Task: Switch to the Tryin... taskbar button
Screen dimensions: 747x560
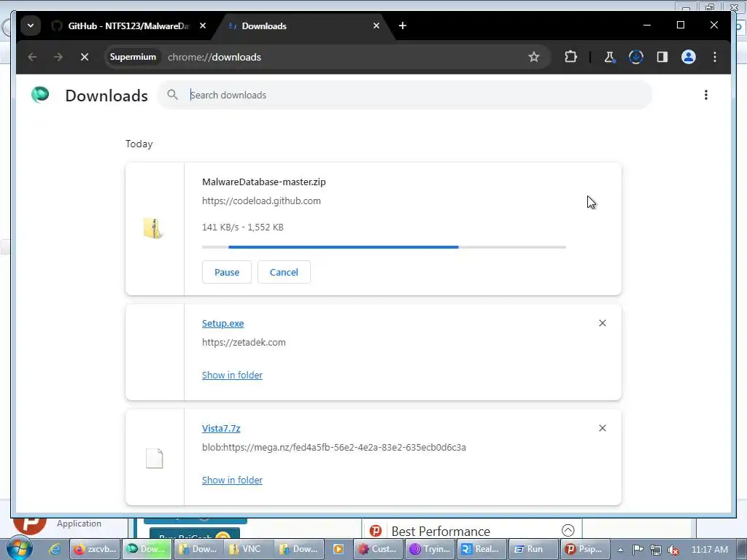Action: pos(430,549)
